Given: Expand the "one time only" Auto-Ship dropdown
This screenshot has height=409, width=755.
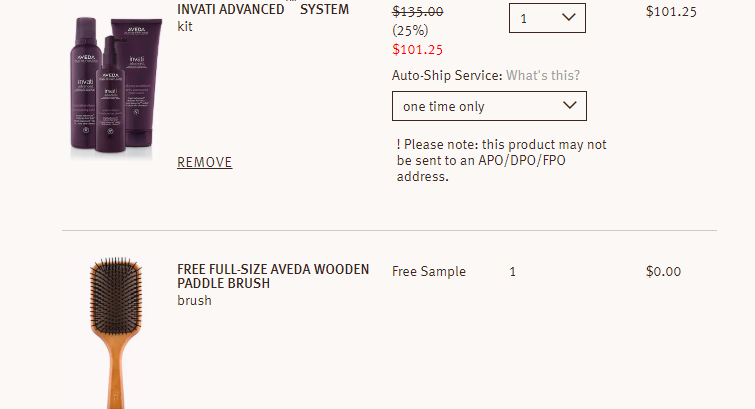Looking at the screenshot, I should tap(488, 106).
